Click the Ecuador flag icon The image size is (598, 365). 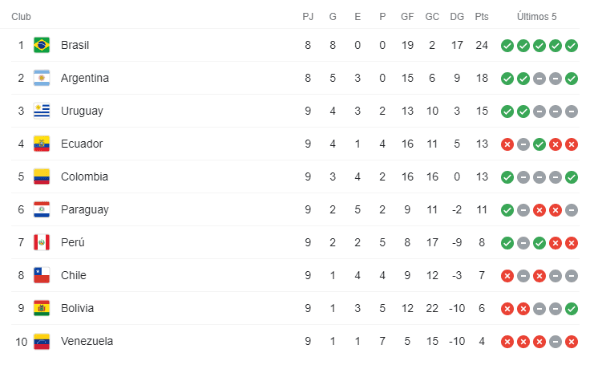[x=42, y=144]
